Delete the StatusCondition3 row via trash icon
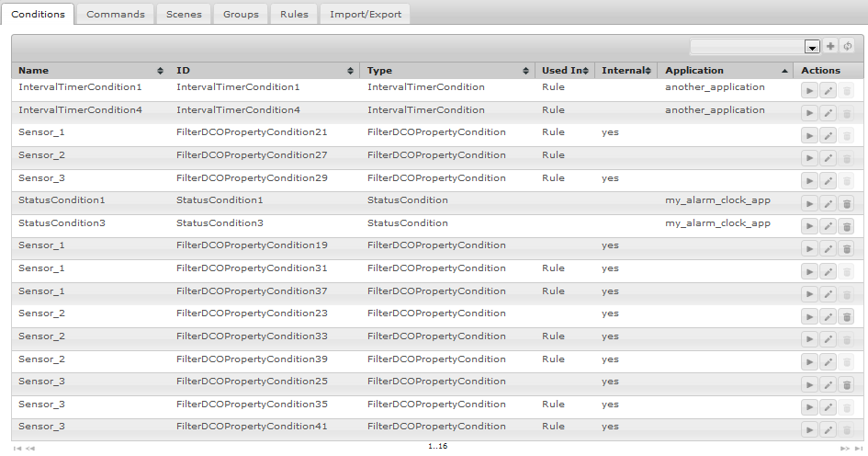868x456 pixels. coord(847,226)
